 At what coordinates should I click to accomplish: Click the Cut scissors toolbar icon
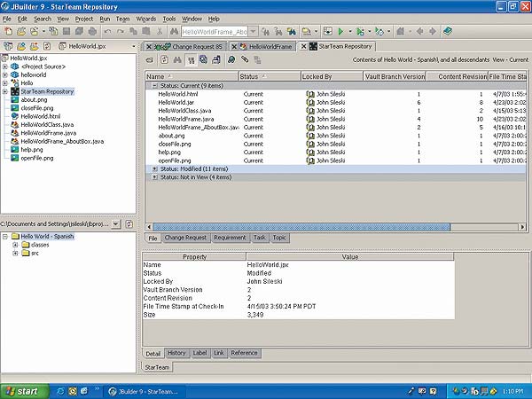[x=160, y=32]
